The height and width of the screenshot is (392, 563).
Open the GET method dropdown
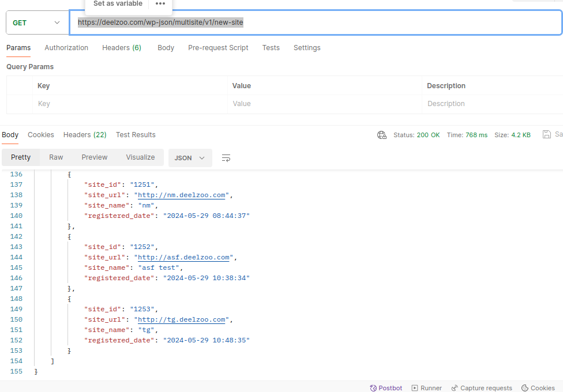(x=36, y=22)
